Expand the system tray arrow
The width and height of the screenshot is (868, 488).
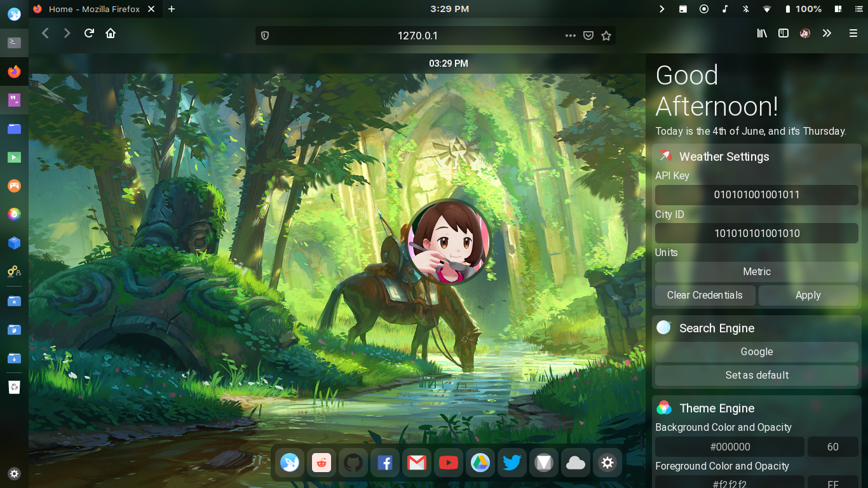(x=661, y=9)
